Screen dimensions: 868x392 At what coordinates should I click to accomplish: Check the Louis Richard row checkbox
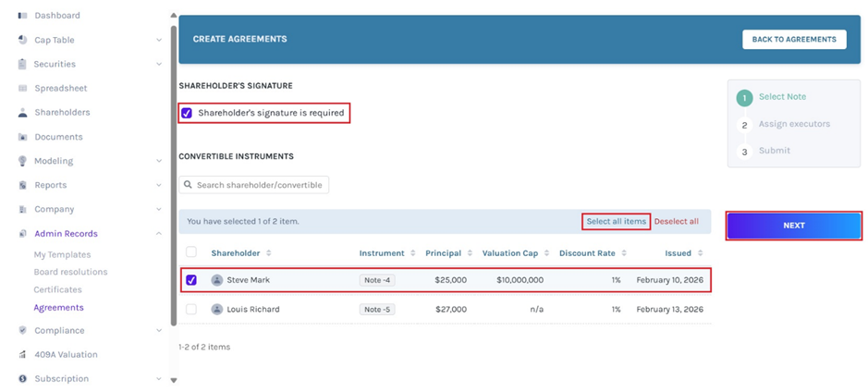coord(191,310)
